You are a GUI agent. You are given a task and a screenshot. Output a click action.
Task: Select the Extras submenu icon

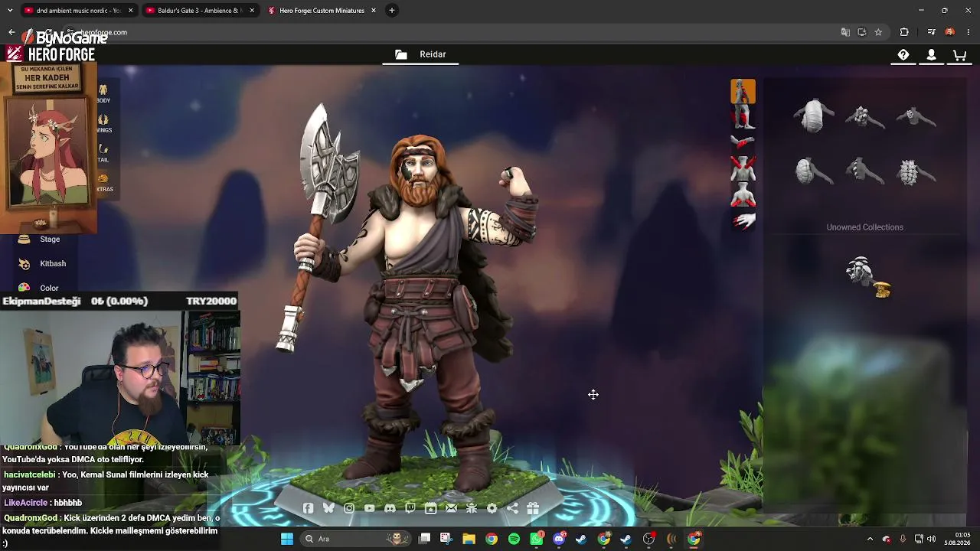point(103,182)
